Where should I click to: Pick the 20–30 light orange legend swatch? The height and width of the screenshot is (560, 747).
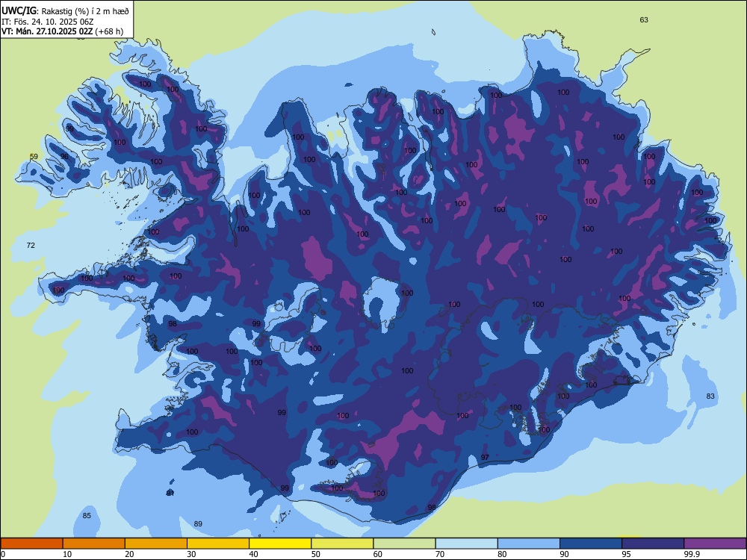tap(156, 544)
